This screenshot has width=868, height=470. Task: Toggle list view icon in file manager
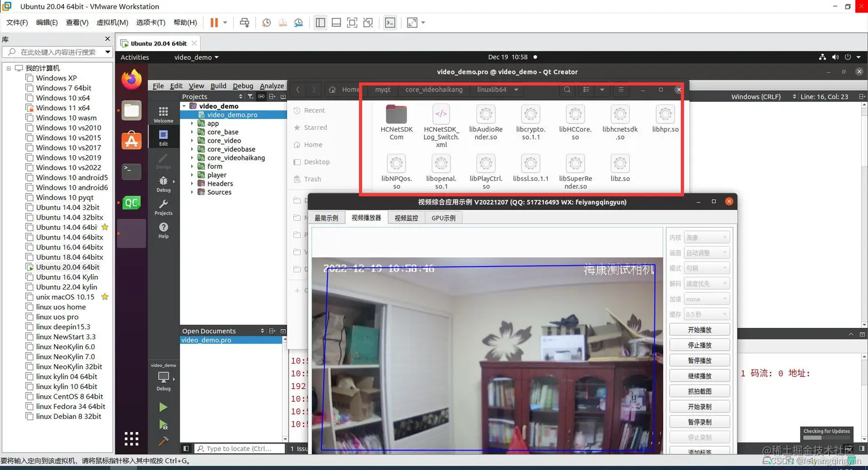586,90
